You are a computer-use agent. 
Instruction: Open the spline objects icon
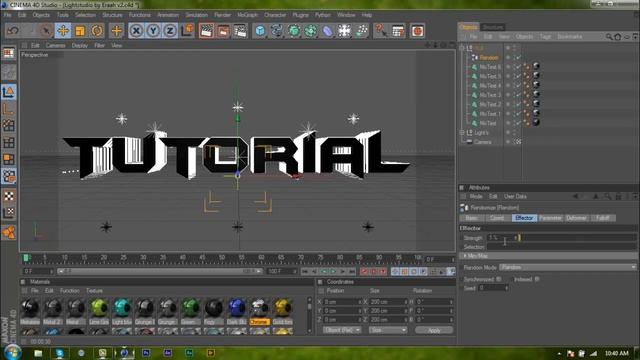click(x=277, y=31)
